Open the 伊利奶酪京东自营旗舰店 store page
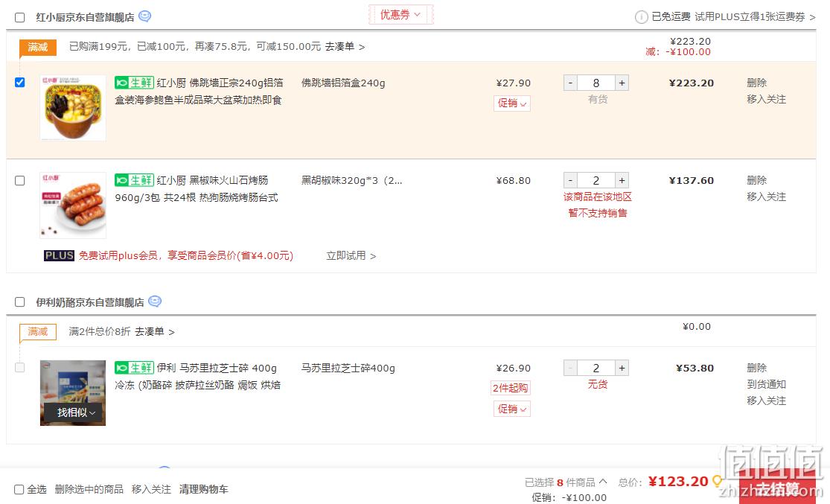Image resolution: width=830 pixels, height=504 pixels. 90,302
